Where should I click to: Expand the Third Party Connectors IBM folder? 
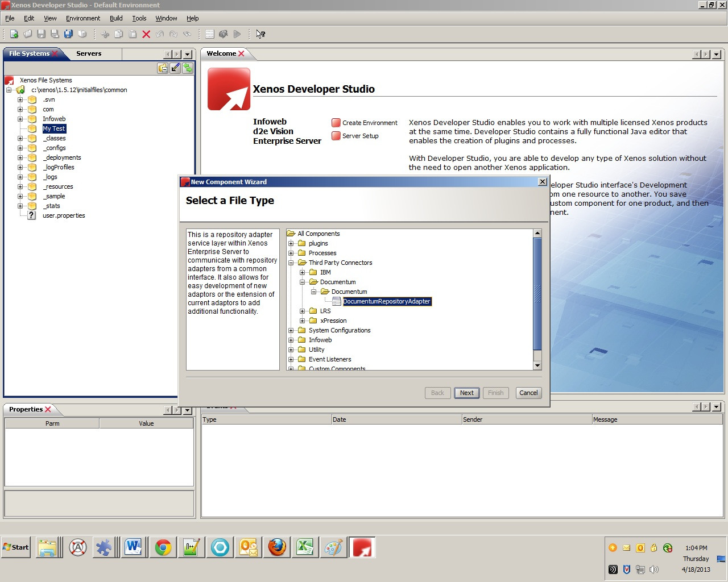click(302, 272)
